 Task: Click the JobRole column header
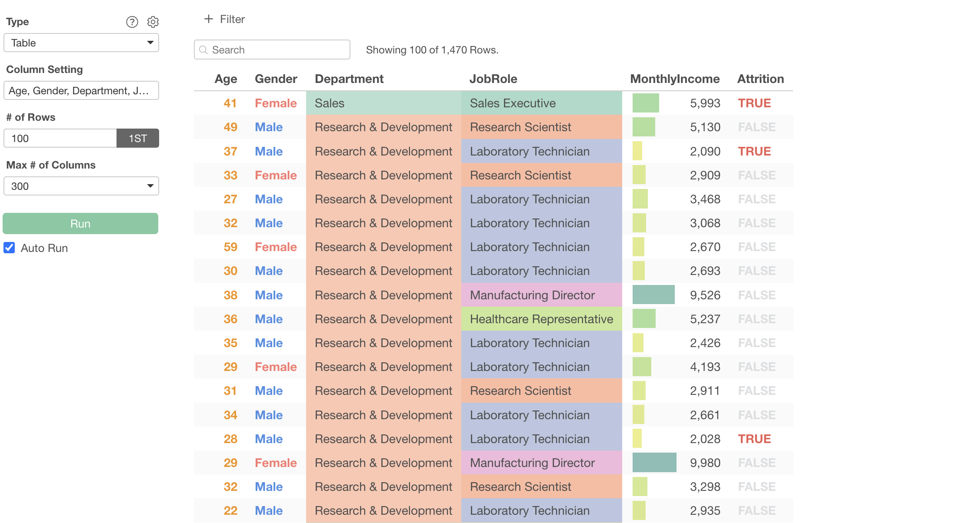tap(493, 79)
